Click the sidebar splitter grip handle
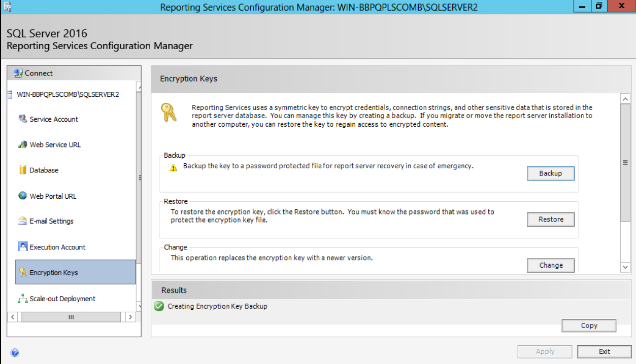 (140, 177)
